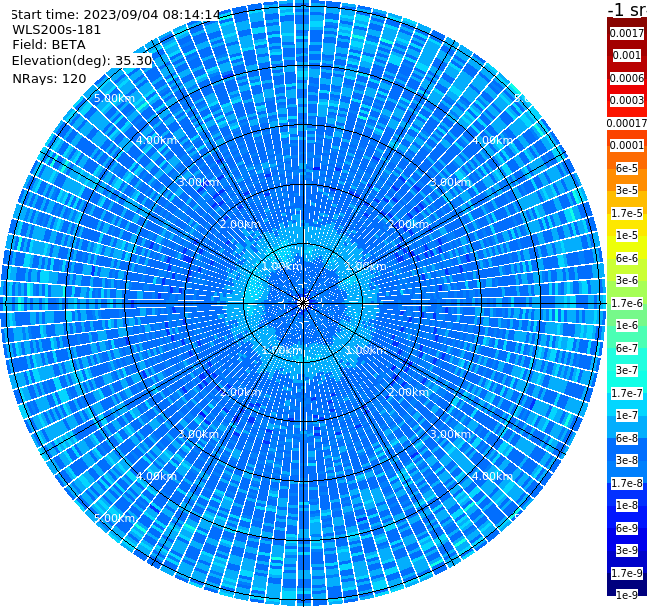
Task: Select the 'WLS200s-181' instrument label
Action: [x=57, y=30]
